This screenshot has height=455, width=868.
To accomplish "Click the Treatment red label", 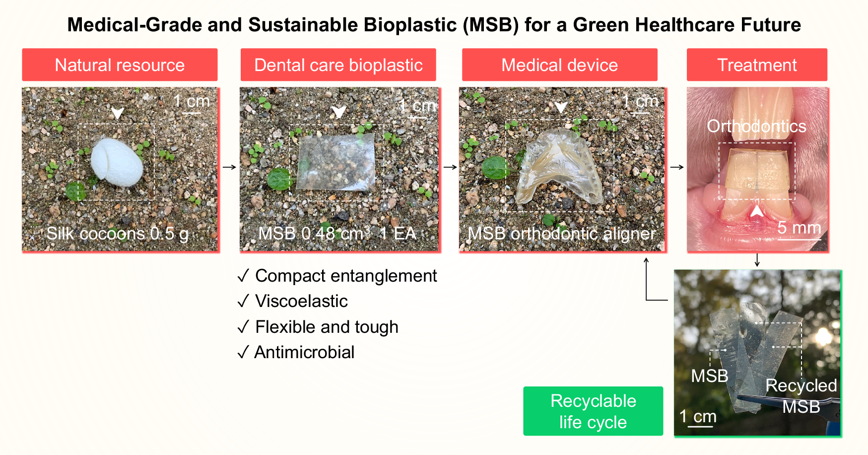I will click(757, 65).
